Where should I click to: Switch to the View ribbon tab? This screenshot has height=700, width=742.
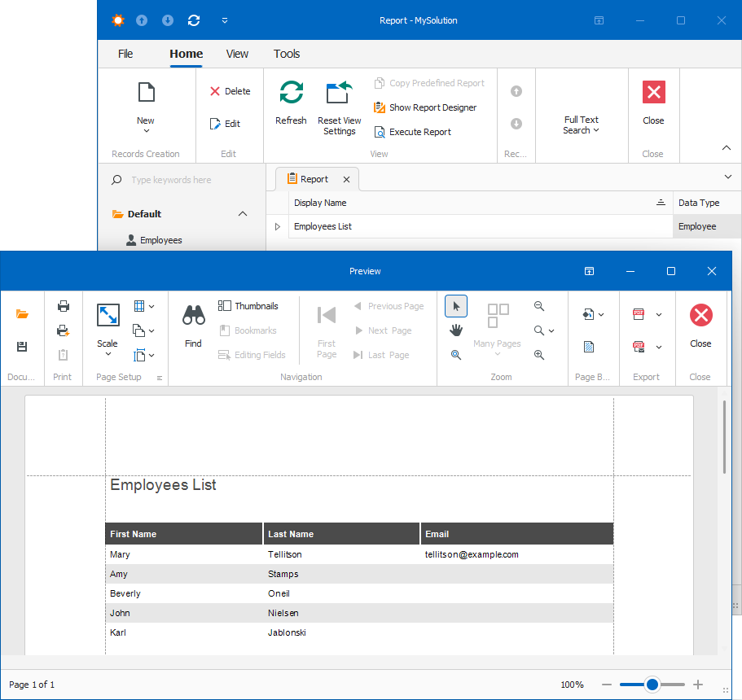click(237, 54)
